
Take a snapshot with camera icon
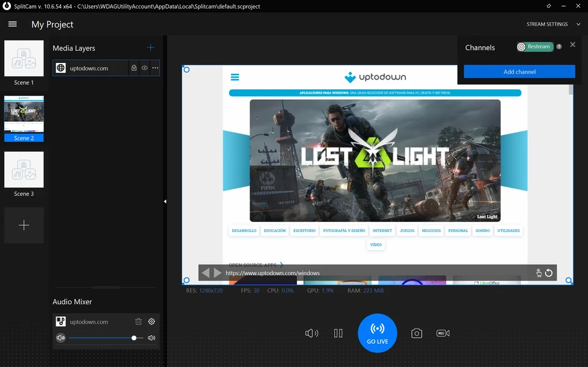(416, 333)
